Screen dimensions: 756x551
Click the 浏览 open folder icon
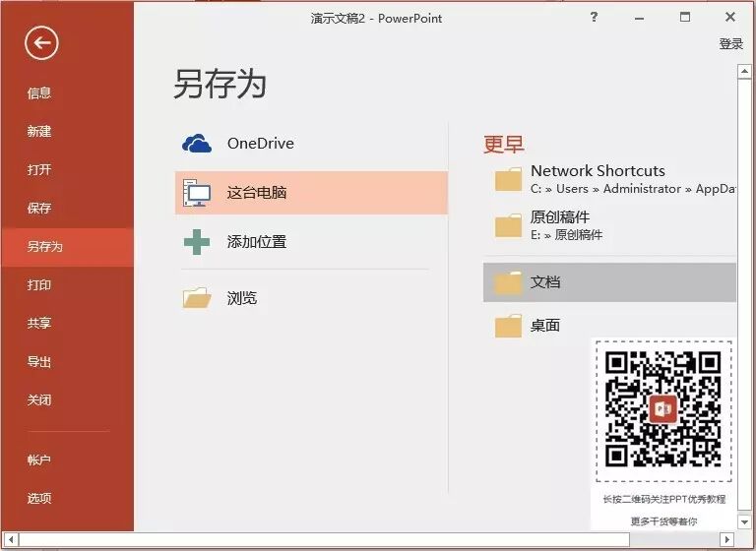point(197,298)
